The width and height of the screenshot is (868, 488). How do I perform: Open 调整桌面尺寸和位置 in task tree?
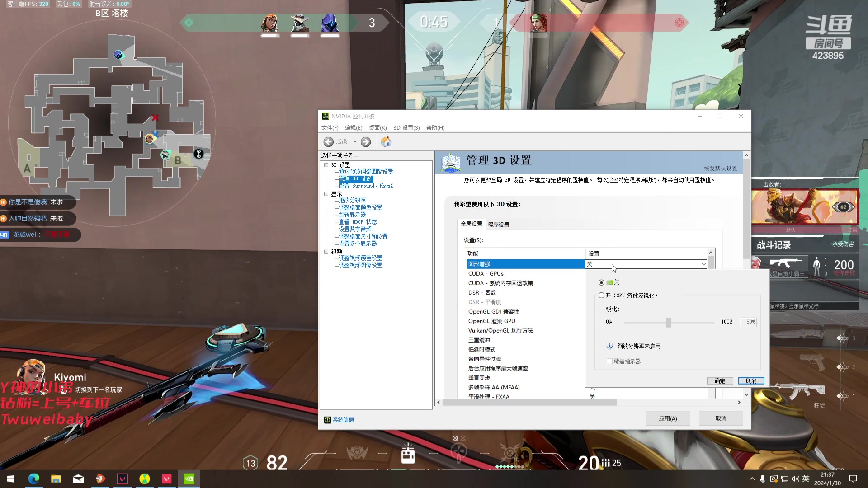click(363, 237)
